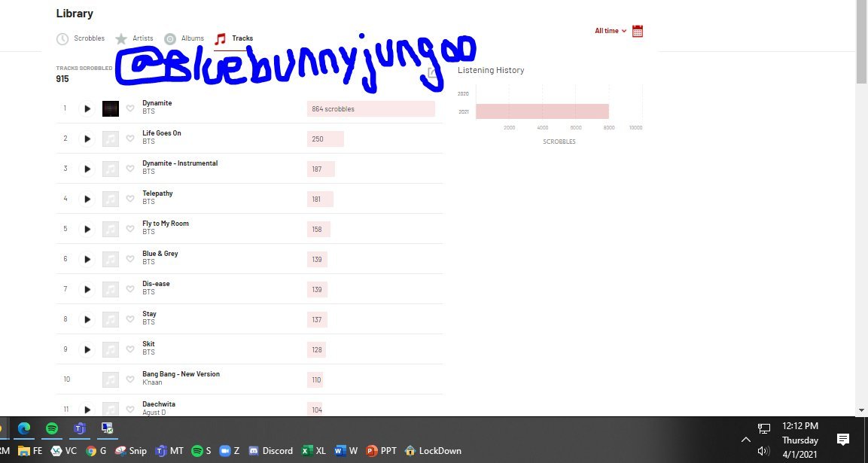868x463 pixels.
Task: Open the Life Goes On title link
Action: click(162, 133)
